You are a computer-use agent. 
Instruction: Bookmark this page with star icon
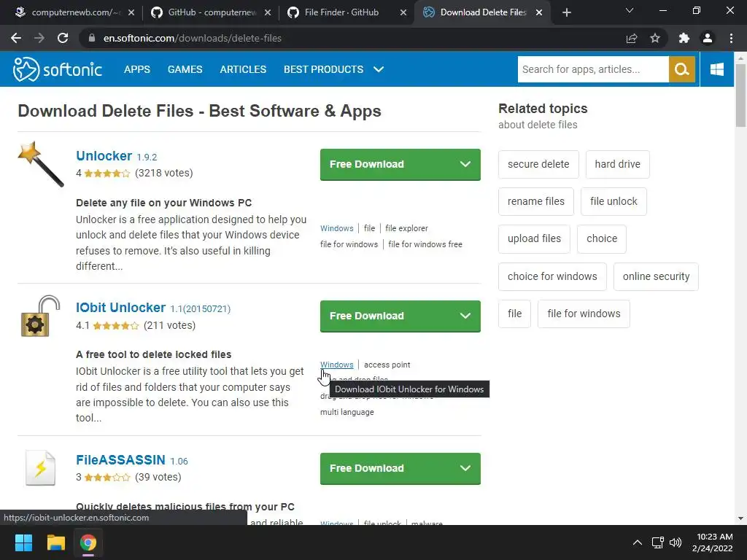655,38
